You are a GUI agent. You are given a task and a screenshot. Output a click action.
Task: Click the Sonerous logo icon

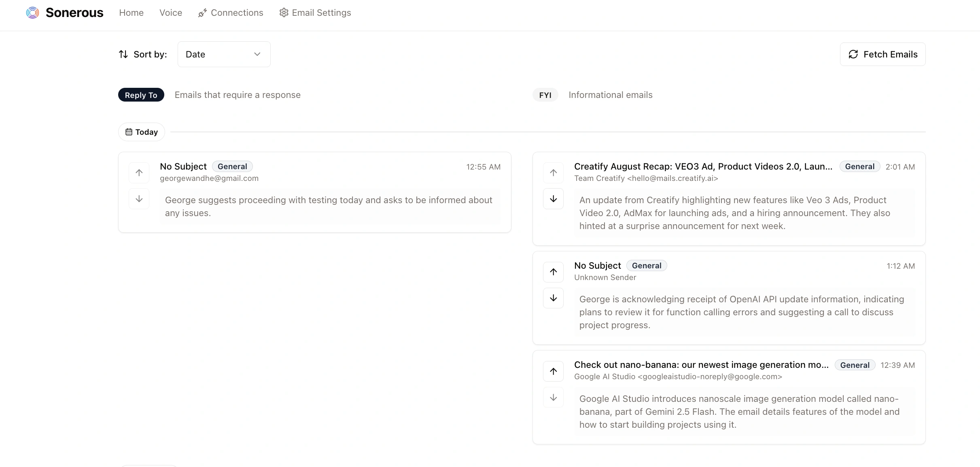click(32, 13)
